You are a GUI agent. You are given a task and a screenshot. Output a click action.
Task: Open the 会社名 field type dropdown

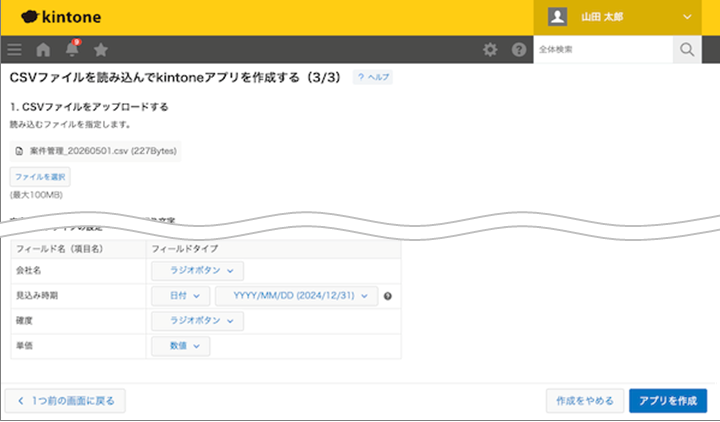click(x=197, y=271)
